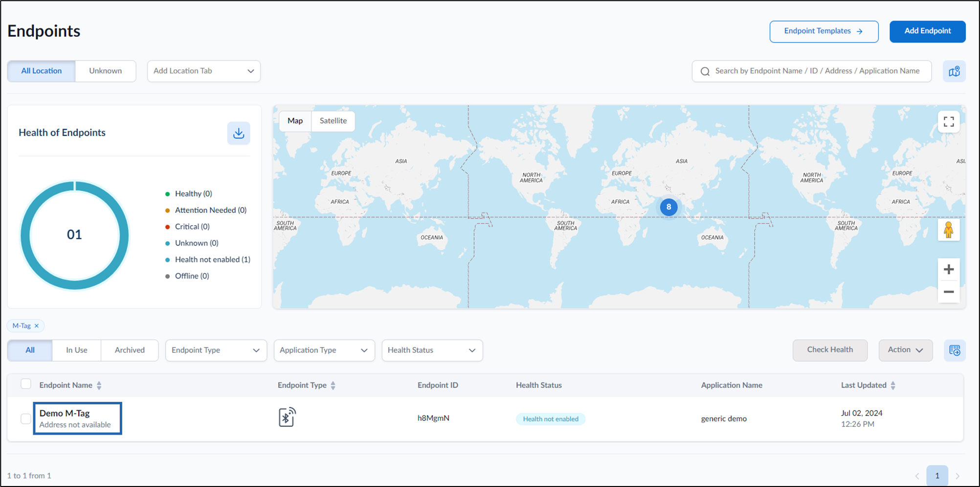Switch the map to Satellite view
This screenshot has height=487, width=980.
coord(333,121)
